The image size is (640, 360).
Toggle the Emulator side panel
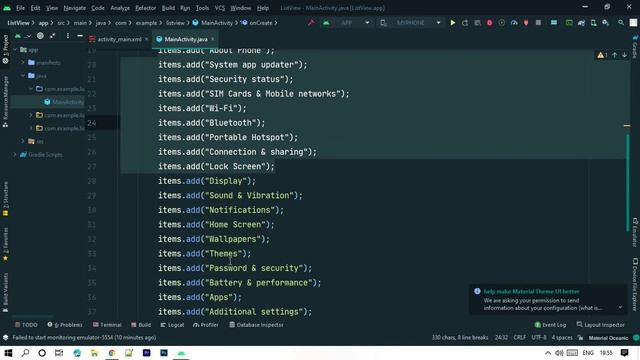click(635, 233)
